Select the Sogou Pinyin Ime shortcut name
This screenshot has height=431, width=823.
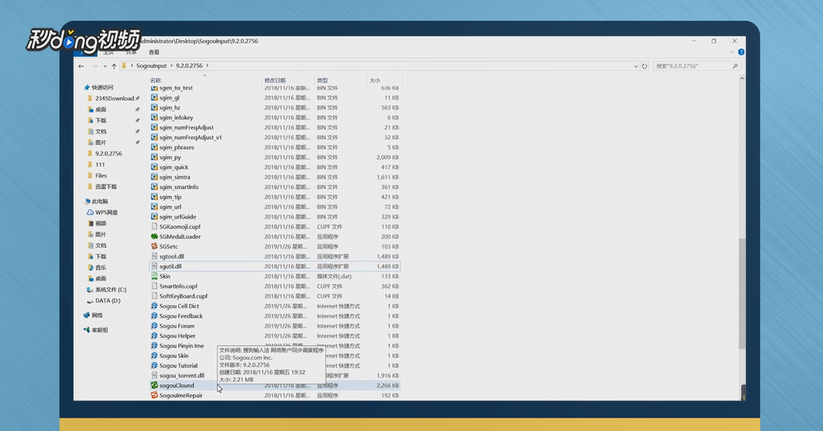(x=182, y=346)
